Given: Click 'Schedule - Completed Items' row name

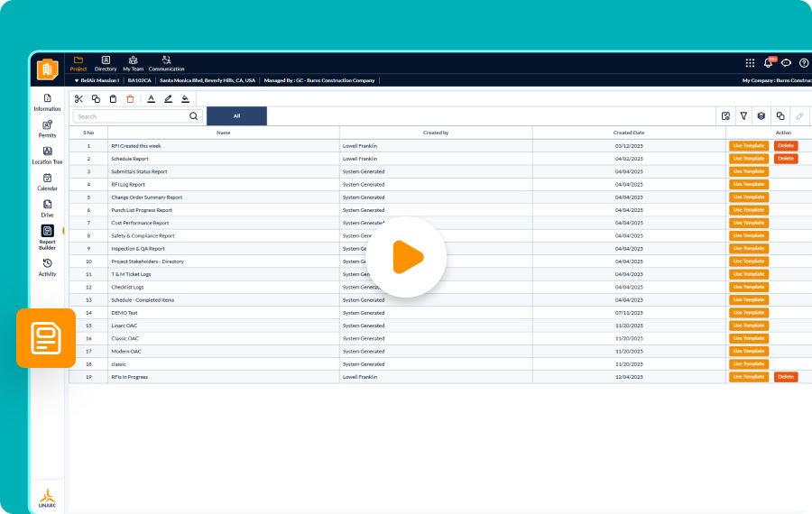Looking at the screenshot, I should pyautogui.click(x=143, y=299).
